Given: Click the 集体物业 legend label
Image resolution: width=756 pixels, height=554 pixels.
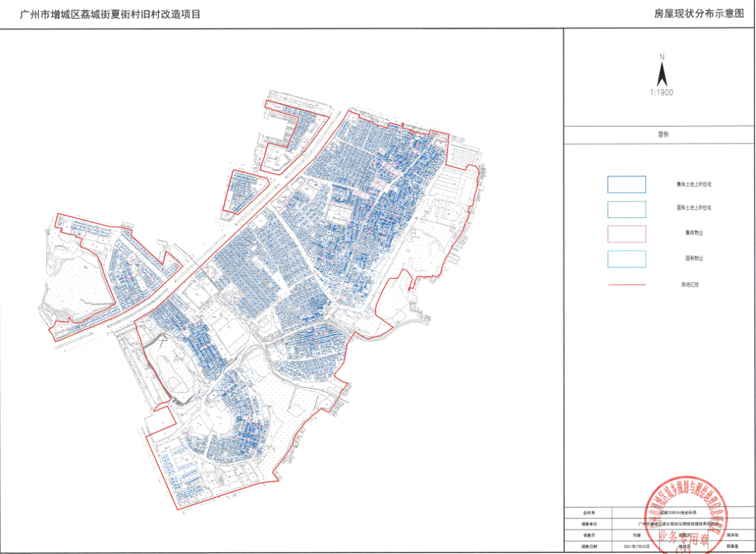Looking at the screenshot, I should (x=694, y=234).
